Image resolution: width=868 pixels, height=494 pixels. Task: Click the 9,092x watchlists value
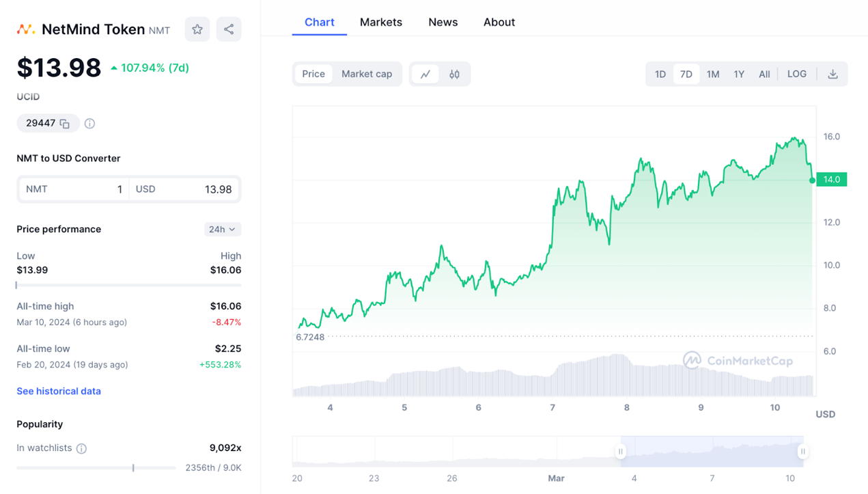[225, 448]
